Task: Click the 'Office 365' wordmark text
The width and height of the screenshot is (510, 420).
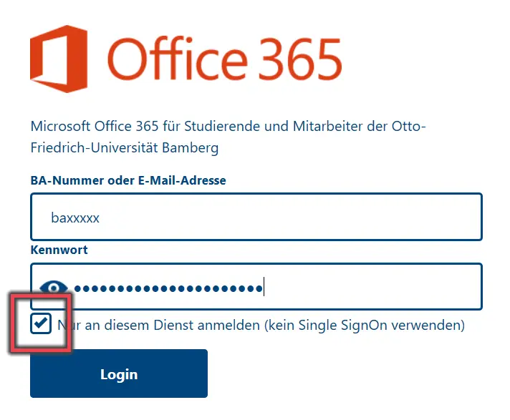Action: [x=224, y=59]
